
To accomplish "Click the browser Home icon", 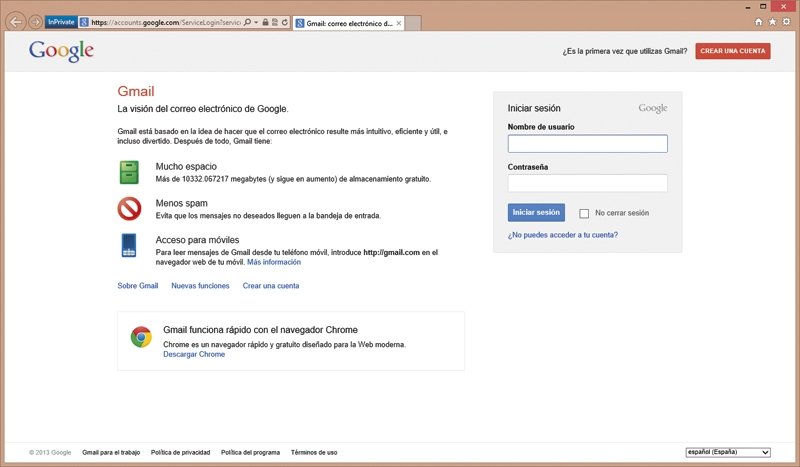I will 759,22.
